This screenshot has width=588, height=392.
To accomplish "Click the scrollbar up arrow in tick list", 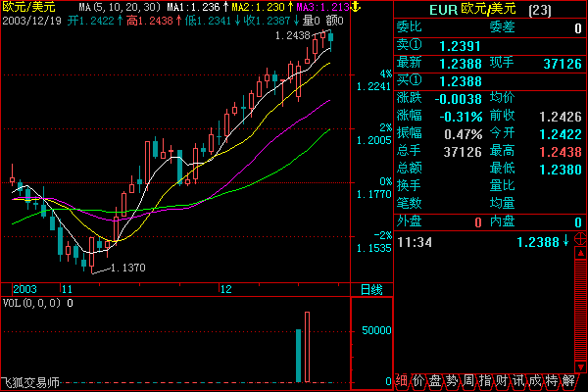I will tap(580, 253).
